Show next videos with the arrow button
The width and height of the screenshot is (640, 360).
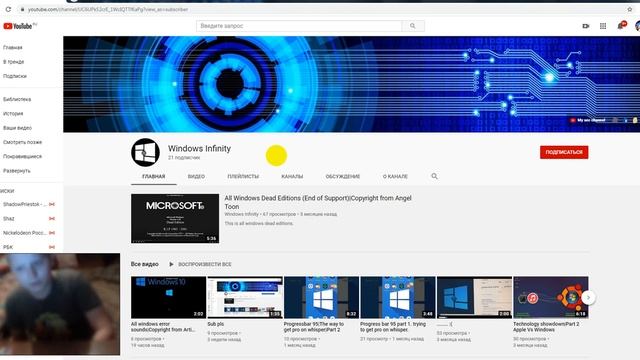point(588,298)
